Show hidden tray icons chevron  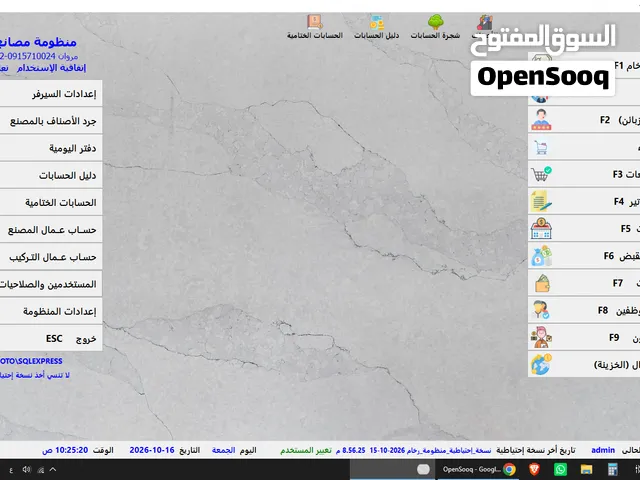[53, 470]
